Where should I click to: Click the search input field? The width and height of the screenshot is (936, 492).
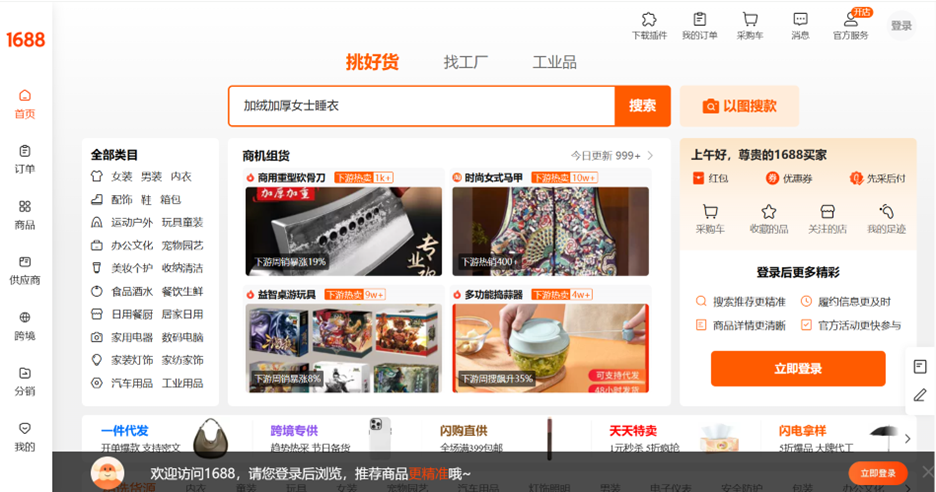[420, 106]
